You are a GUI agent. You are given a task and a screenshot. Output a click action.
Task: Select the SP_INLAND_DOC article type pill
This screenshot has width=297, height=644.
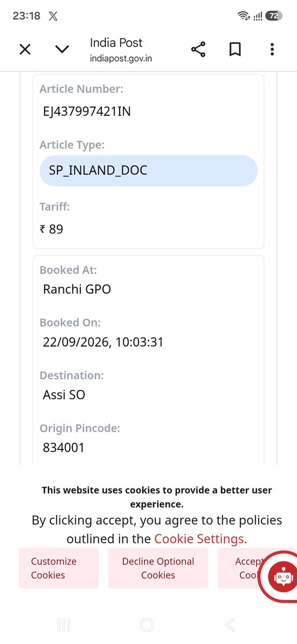click(x=148, y=171)
